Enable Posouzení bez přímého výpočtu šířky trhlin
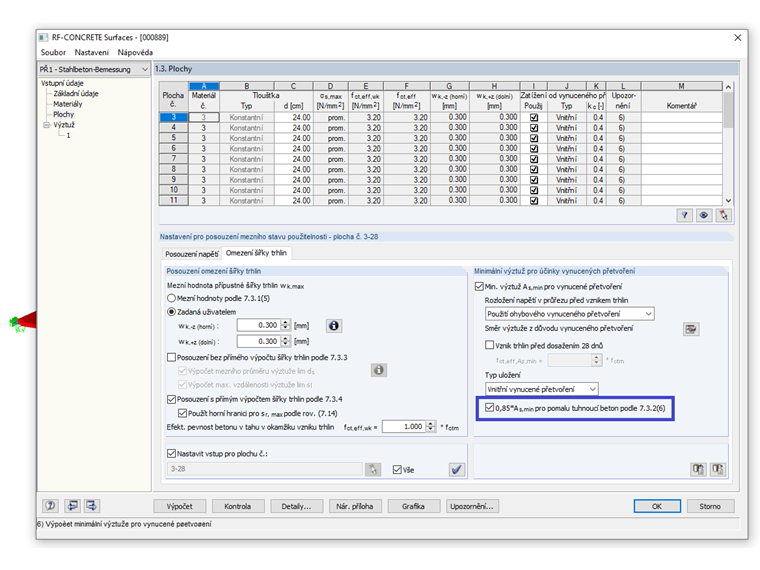 coord(171,357)
